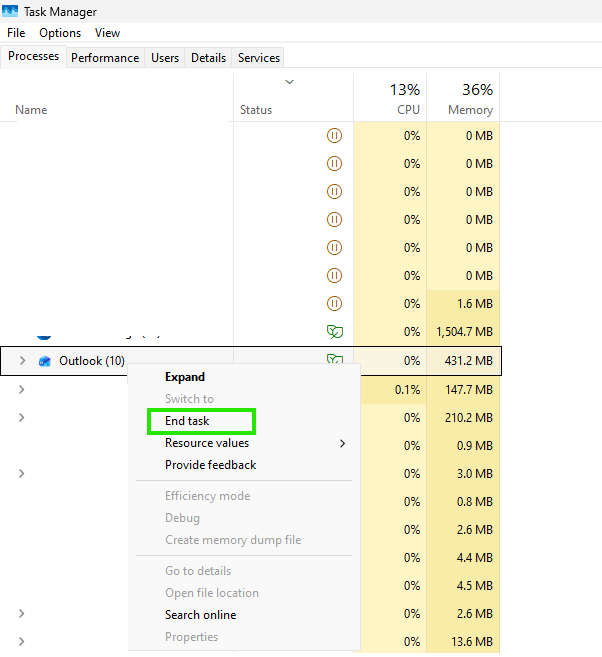Click the 4.5 MB memory value
The width and height of the screenshot is (602, 657).
pos(475,586)
